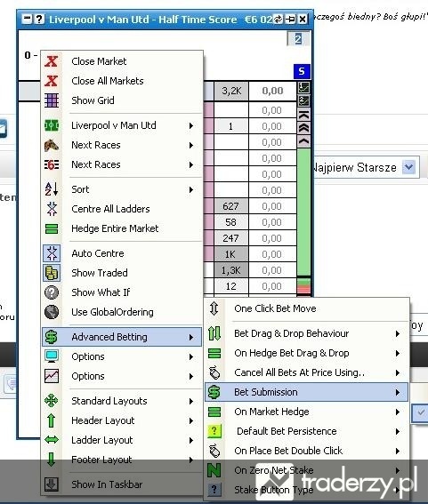
Task: Click the question mark Show What If icon
Action: 52,292
